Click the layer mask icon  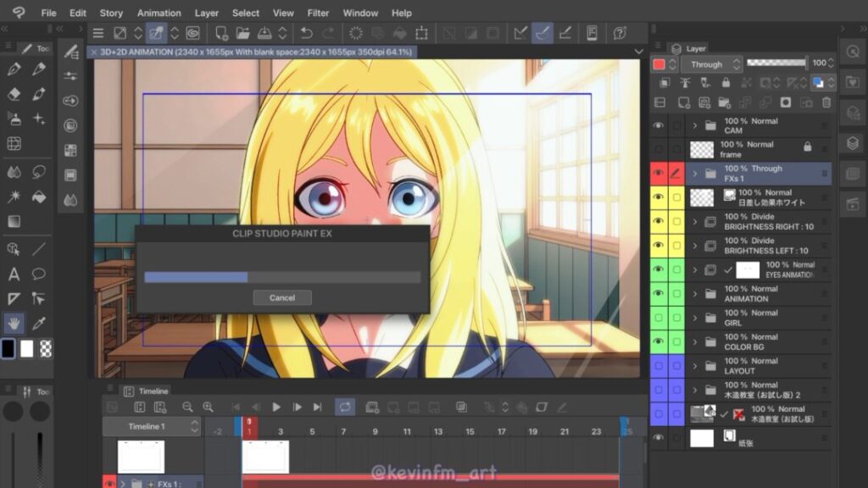point(786,103)
